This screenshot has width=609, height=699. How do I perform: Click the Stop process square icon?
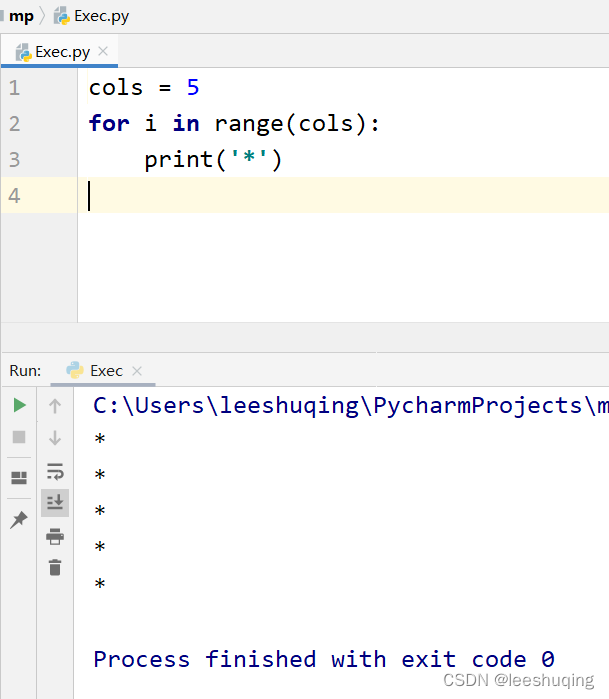pos(19,437)
